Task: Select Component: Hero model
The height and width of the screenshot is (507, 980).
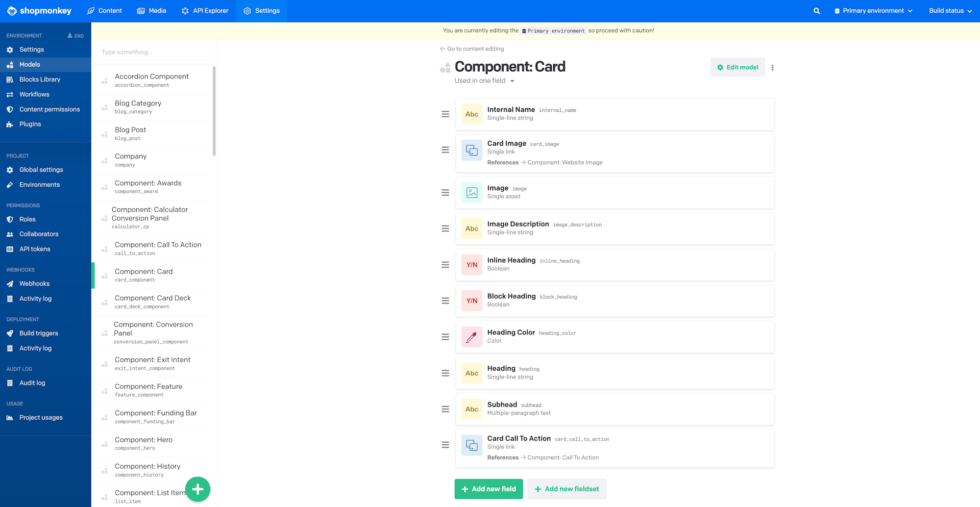Action: 153,444
